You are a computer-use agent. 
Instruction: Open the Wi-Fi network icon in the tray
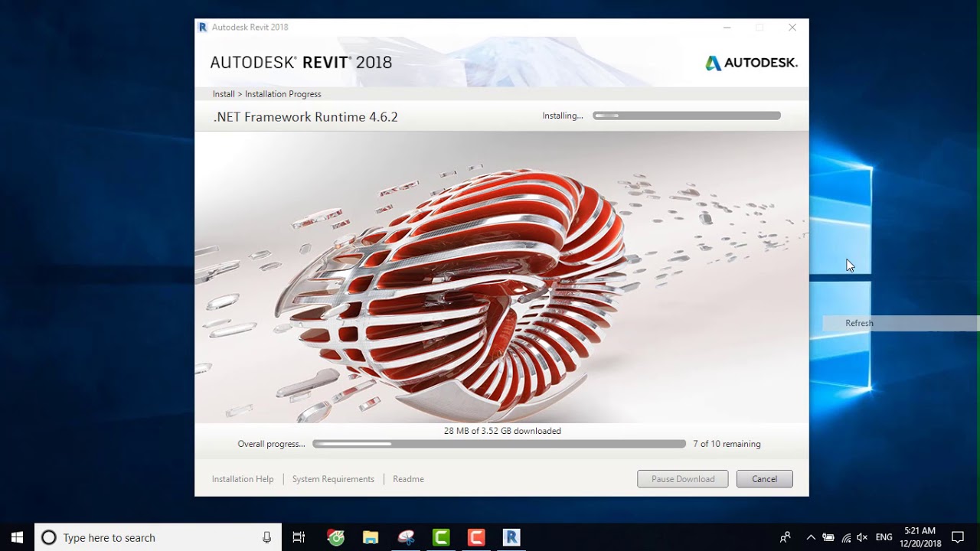[x=846, y=537]
